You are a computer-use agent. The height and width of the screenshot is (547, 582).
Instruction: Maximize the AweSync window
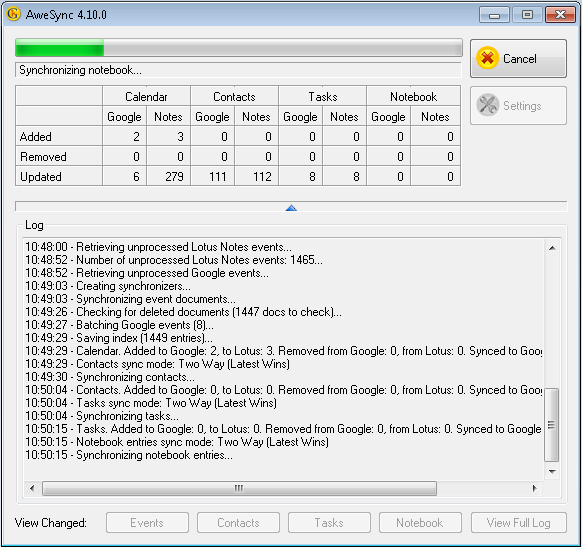[x=527, y=15]
